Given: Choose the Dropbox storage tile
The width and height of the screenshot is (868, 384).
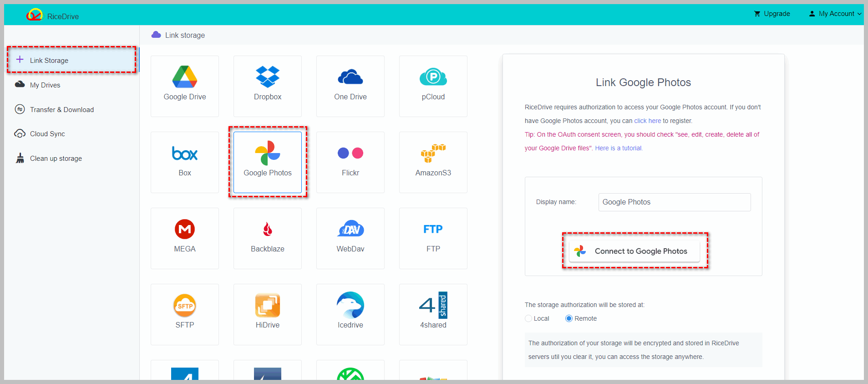Looking at the screenshot, I should pyautogui.click(x=268, y=86).
